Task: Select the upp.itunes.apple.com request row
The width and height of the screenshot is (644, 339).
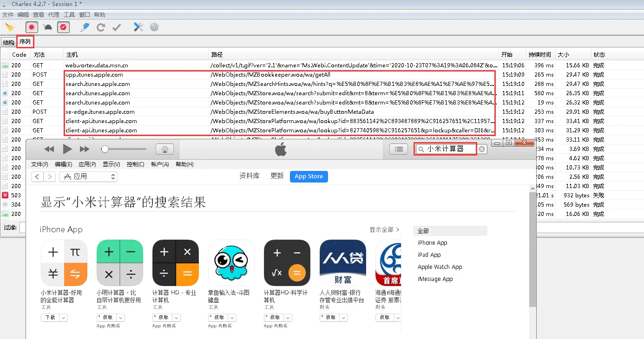Action: point(322,75)
